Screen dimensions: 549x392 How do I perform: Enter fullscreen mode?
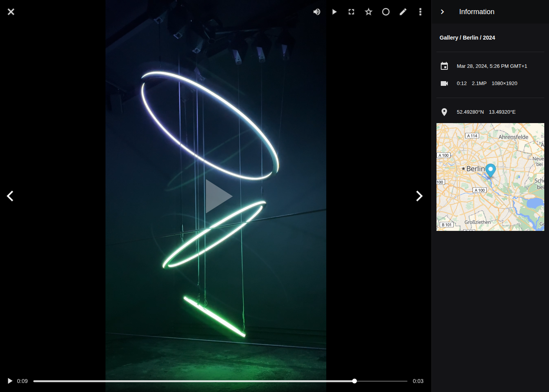pyautogui.click(x=351, y=12)
